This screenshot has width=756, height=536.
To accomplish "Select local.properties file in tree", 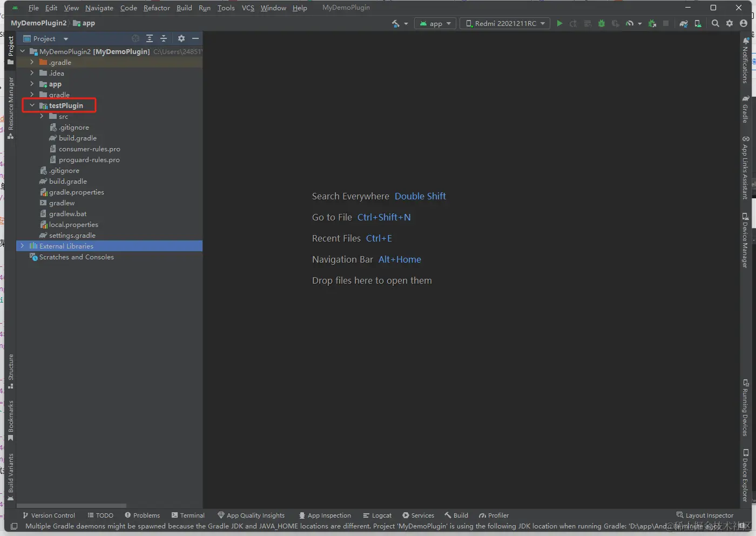I will [x=74, y=224].
